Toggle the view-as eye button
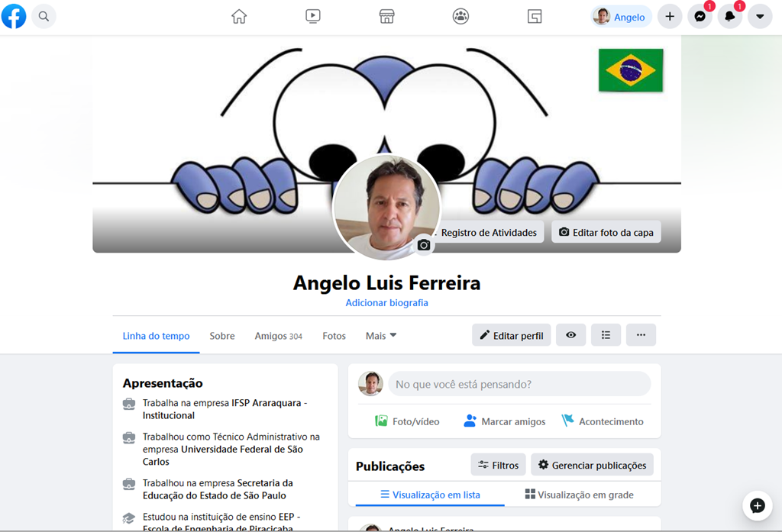 tap(570, 335)
